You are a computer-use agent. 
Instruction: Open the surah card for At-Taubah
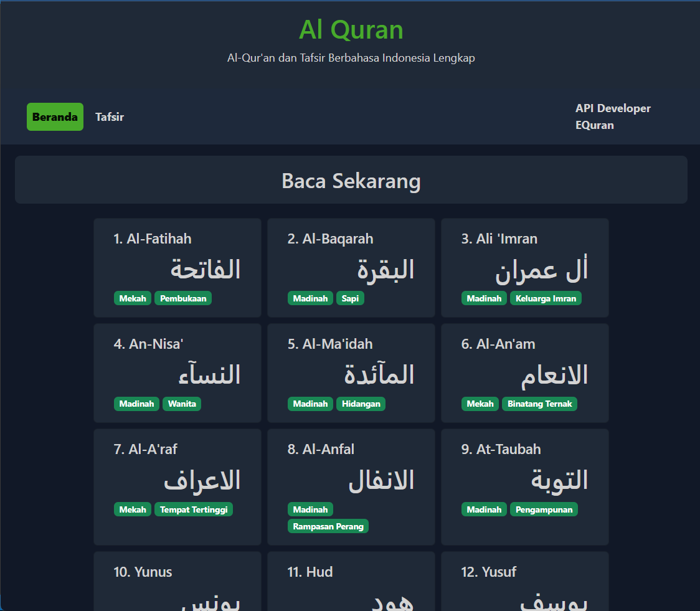click(x=524, y=486)
